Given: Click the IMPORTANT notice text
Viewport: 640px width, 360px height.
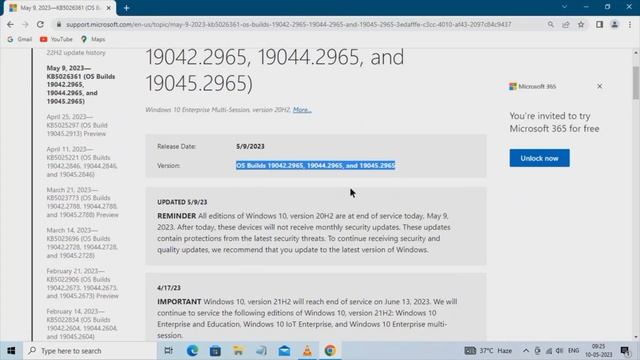Looking at the screenshot, I should click(307, 318).
